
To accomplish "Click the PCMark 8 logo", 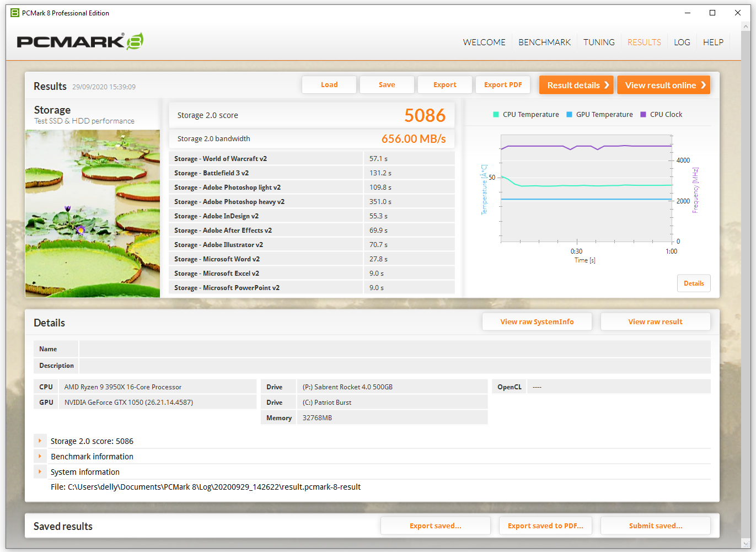I will point(80,41).
